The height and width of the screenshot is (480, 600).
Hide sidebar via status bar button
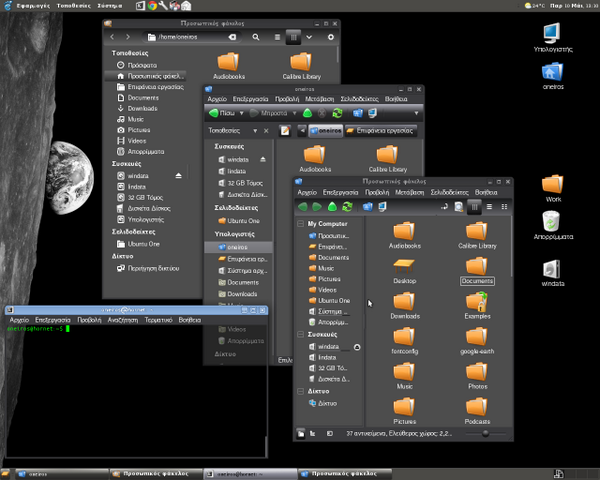click(329, 434)
